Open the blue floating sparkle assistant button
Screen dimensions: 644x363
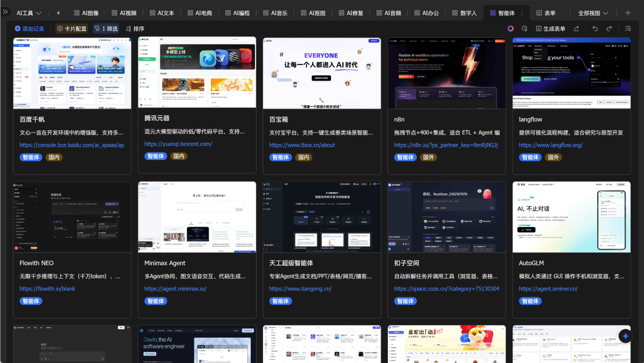pos(625,336)
